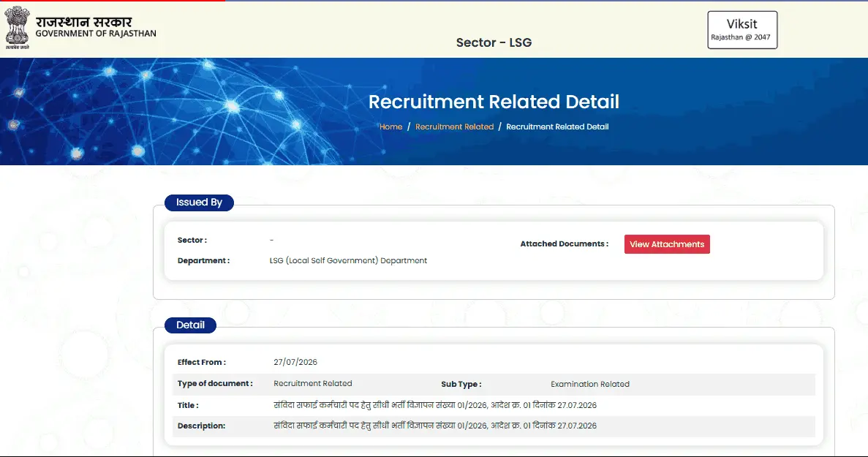The height and width of the screenshot is (457, 868).
Task: Select the Detail section label
Action: 190,325
